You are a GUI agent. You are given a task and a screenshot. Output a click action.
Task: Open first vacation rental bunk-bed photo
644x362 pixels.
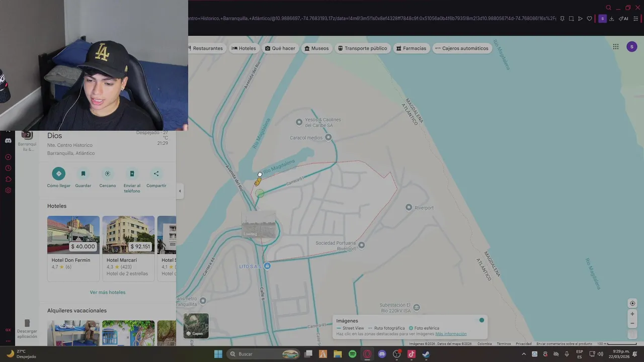tap(73, 333)
